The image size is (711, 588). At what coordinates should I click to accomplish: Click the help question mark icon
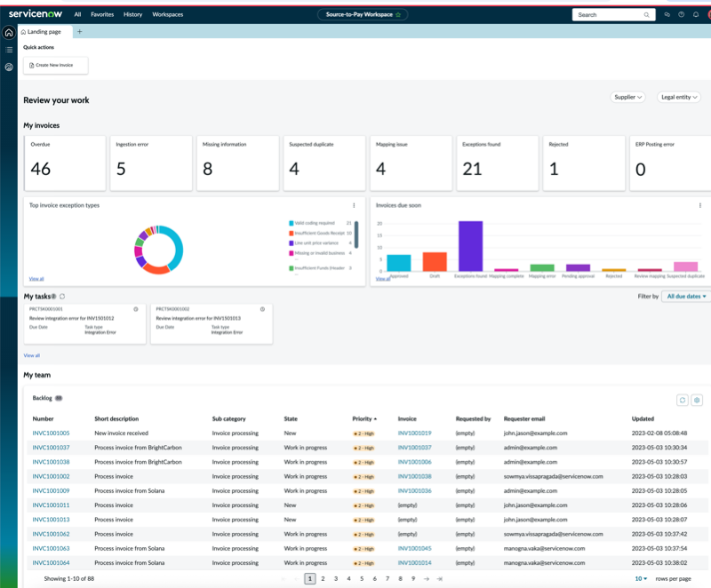click(681, 14)
